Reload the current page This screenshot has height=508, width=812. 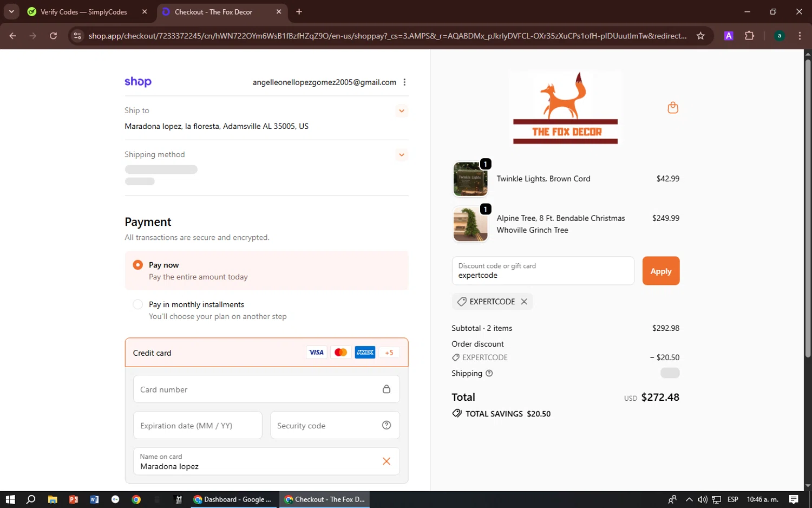pos(53,36)
